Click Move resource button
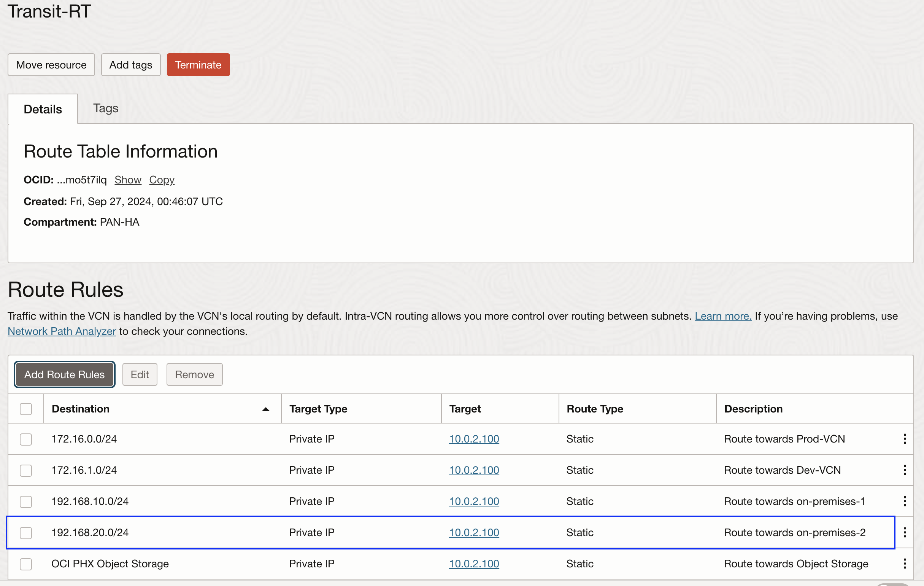 tap(51, 65)
